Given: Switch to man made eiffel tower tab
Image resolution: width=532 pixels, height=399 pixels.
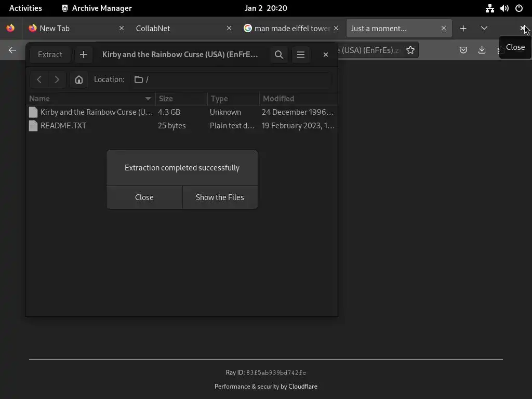Looking at the screenshot, I should pos(292,29).
